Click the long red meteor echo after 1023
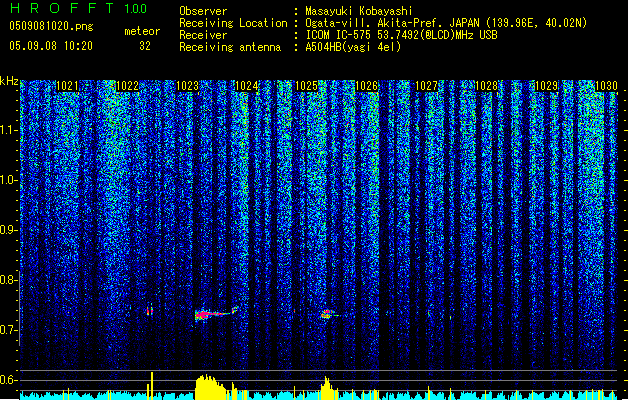The image size is (629, 400). click(216, 314)
